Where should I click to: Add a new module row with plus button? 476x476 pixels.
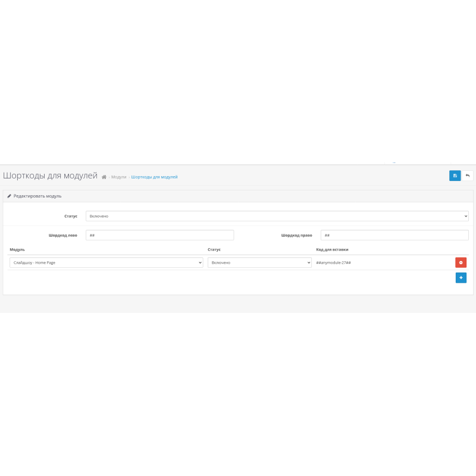point(461,278)
